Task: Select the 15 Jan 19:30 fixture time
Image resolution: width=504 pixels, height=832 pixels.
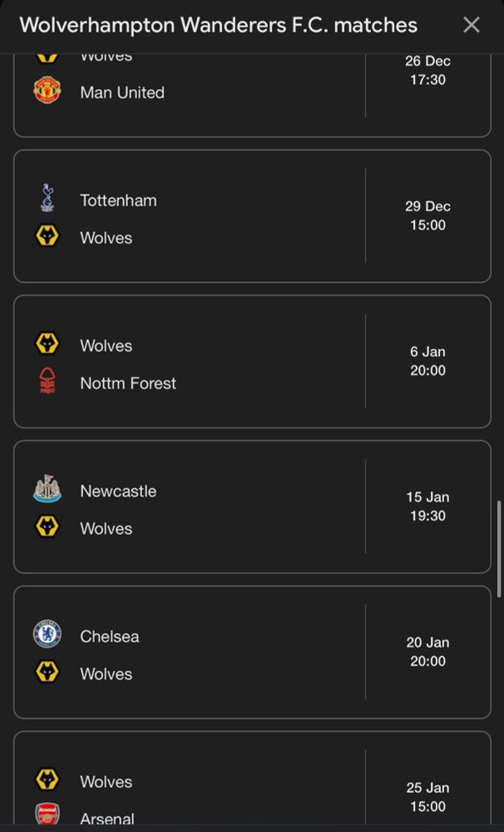Action: pos(427,507)
